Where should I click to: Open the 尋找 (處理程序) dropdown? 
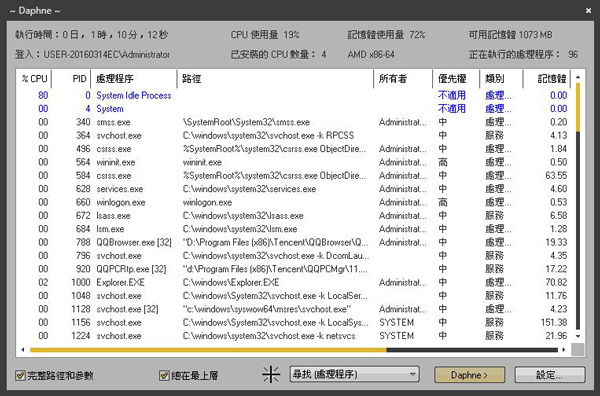tap(354, 374)
